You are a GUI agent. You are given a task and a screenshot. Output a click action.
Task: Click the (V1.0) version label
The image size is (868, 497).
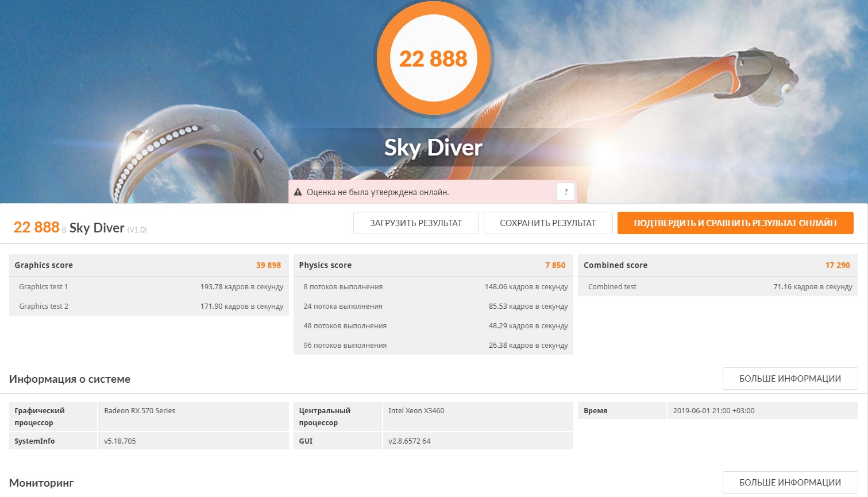pyautogui.click(x=137, y=230)
